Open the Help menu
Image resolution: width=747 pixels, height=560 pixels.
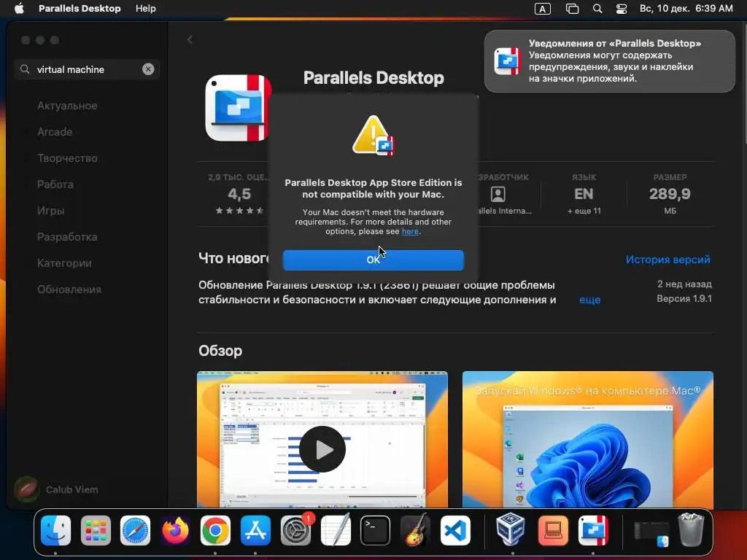point(145,9)
